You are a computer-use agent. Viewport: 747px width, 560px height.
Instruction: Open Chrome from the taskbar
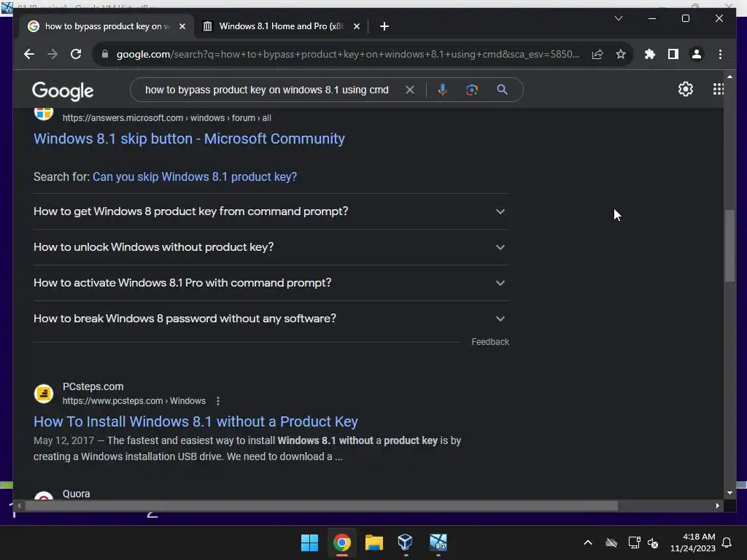click(342, 542)
